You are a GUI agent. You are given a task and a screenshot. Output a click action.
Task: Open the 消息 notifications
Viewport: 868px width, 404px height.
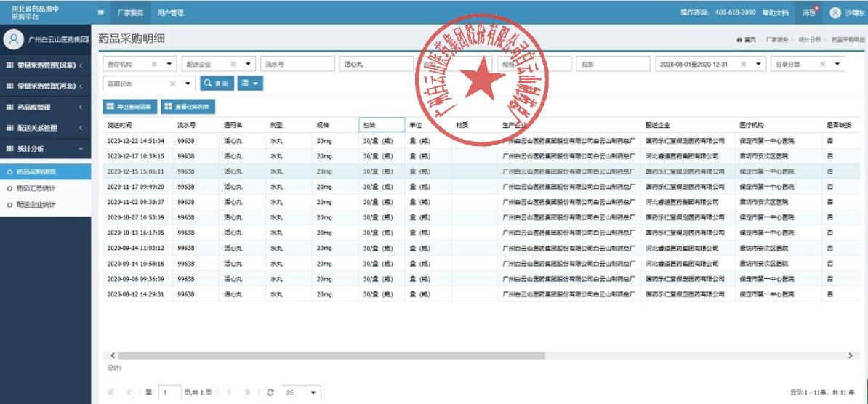pyautogui.click(x=809, y=13)
